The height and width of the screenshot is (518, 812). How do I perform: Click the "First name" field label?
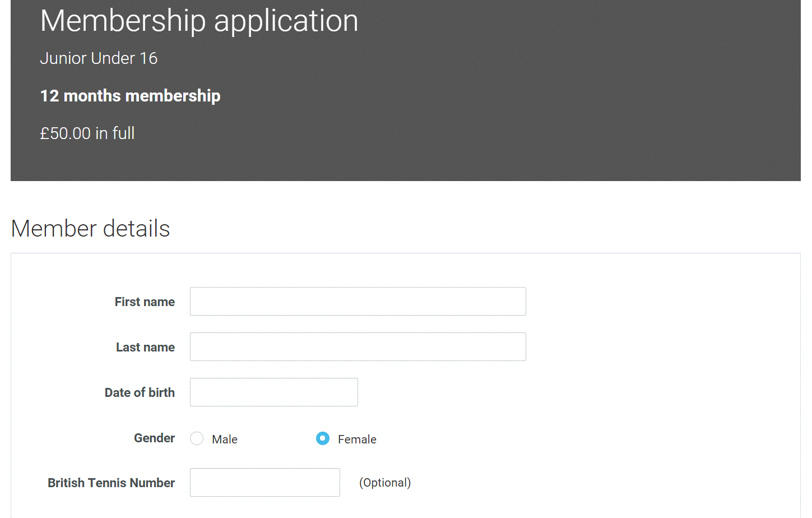145,302
